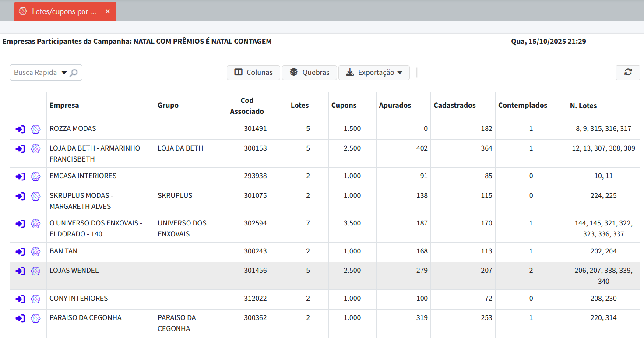Click the polygon icon for LOJAS WENDEL row

point(35,271)
